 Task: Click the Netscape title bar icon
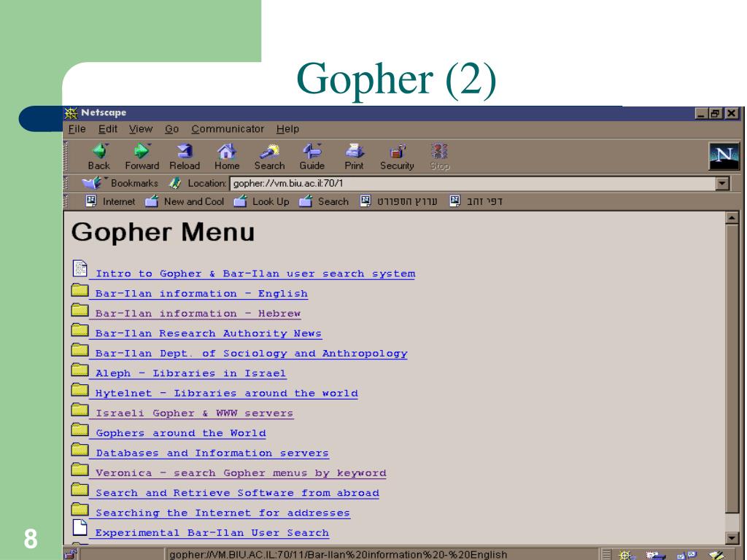click(x=71, y=113)
